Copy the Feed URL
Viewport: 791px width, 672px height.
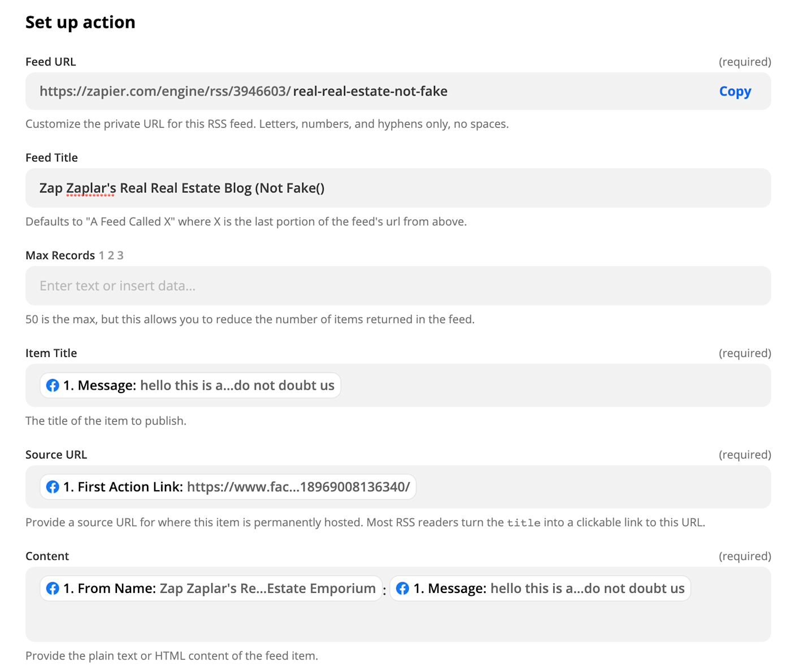(734, 91)
